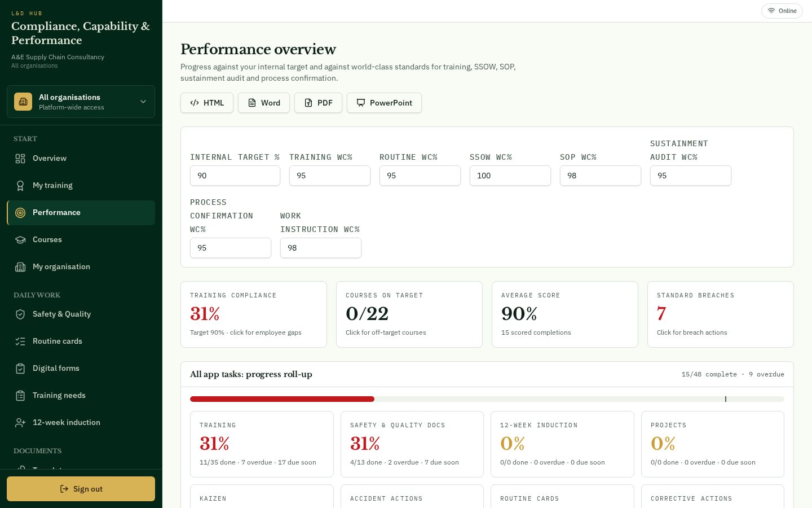
Task: Click the Internal target % field
Action: [235, 176]
